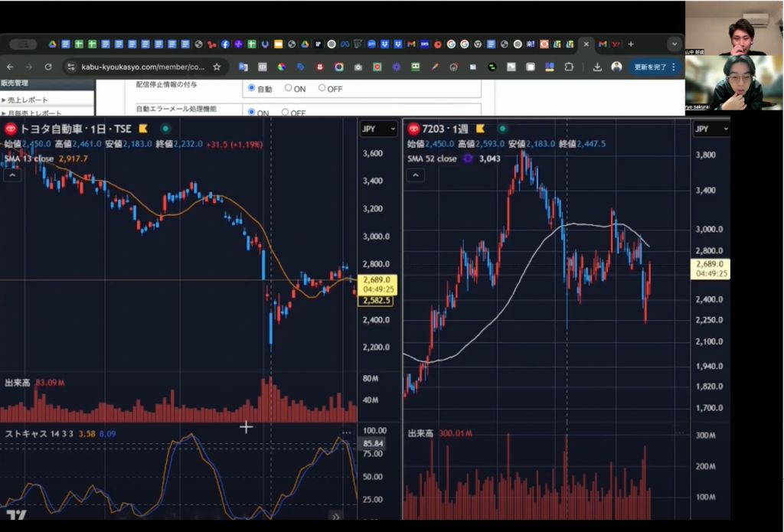Bookmark this page with the star icon
This screenshot has width=784, height=532.
217,67
